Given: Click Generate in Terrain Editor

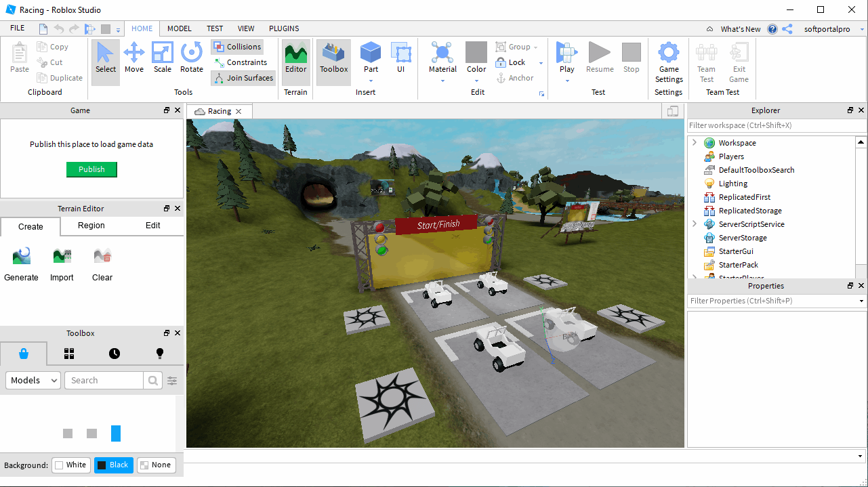Looking at the screenshot, I should (22, 264).
